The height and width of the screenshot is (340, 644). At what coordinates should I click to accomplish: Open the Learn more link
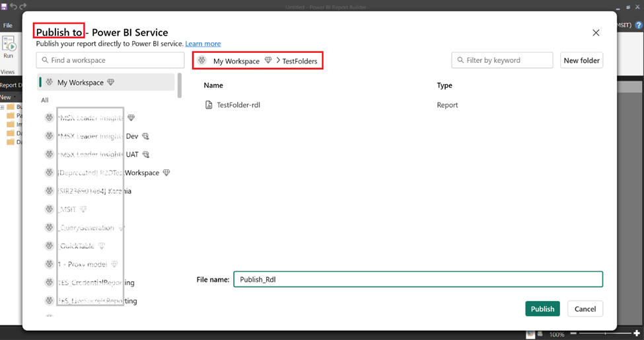click(203, 44)
